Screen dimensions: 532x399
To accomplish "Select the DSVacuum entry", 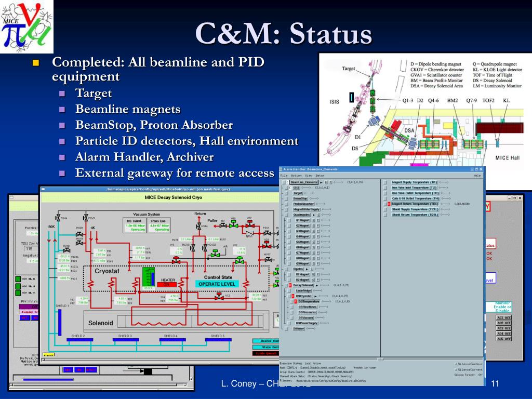I will pos(305,317).
